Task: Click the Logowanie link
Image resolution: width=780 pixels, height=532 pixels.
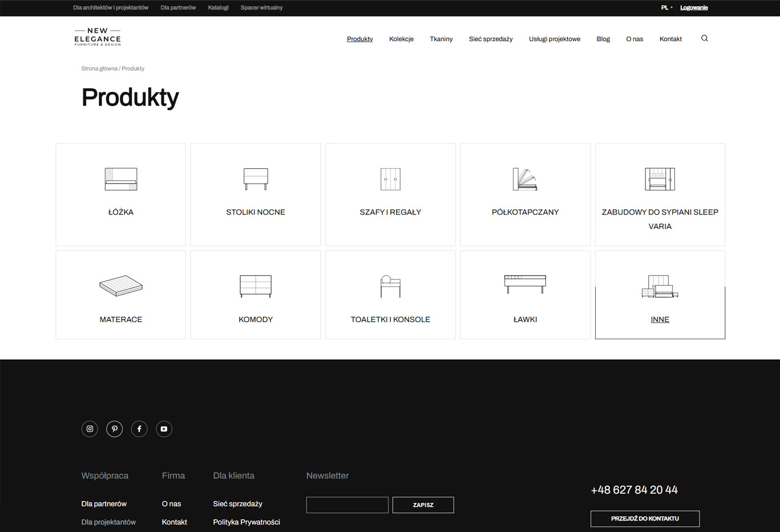Action: tap(694, 7)
